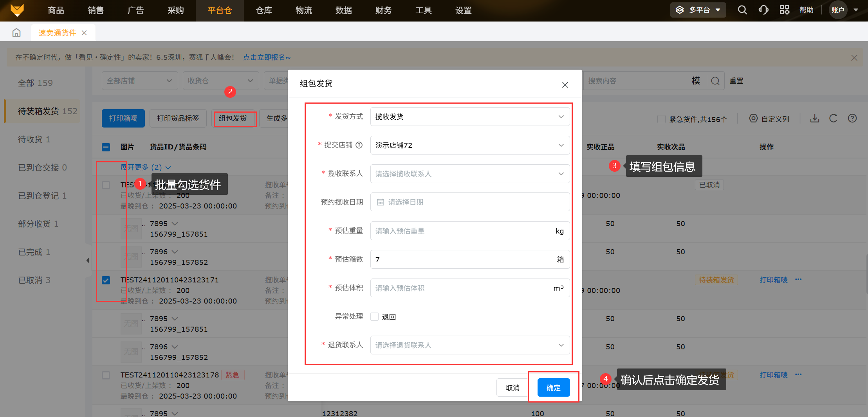
Task: Click the 确定 button to confirm
Action: [553, 388]
